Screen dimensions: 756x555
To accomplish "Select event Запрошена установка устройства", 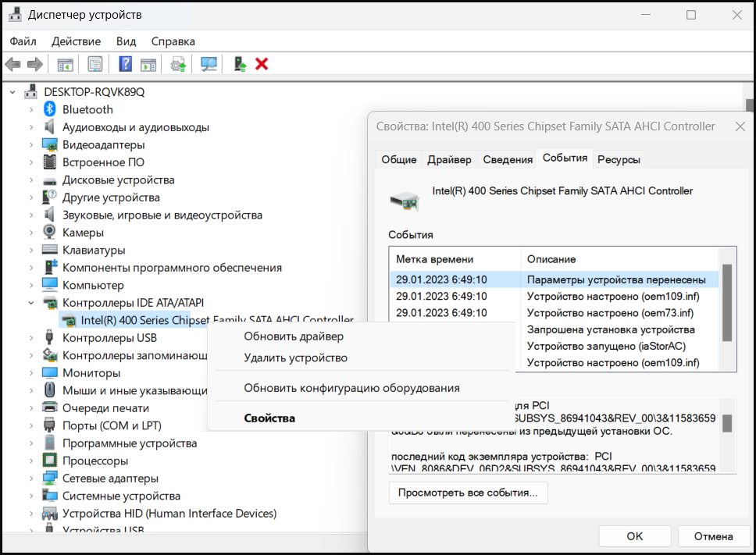I will pos(611,329).
